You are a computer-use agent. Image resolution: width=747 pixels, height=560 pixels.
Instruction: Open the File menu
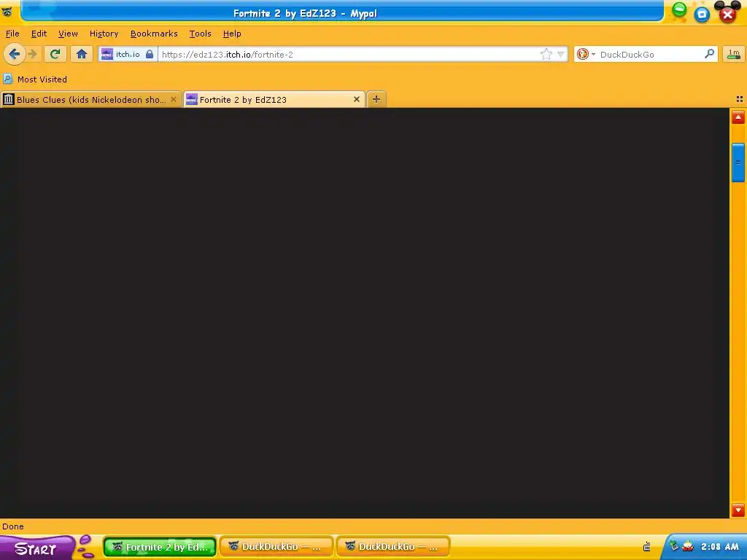[12, 34]
